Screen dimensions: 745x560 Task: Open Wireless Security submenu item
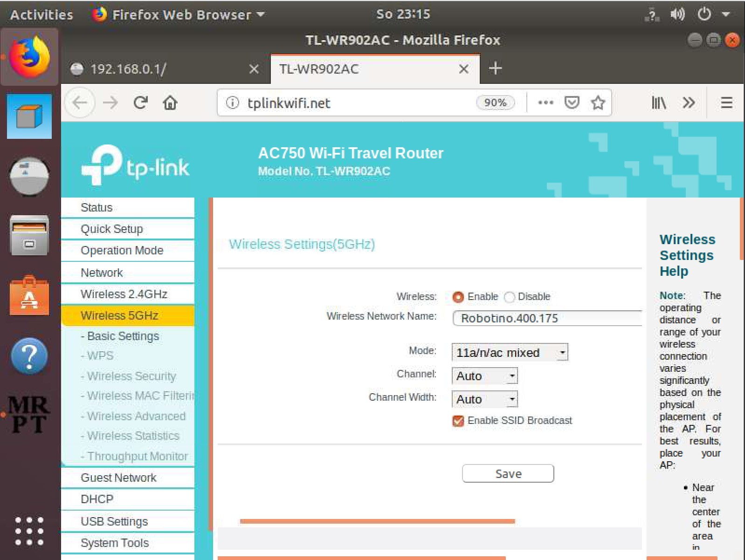[x=131, y=376]
